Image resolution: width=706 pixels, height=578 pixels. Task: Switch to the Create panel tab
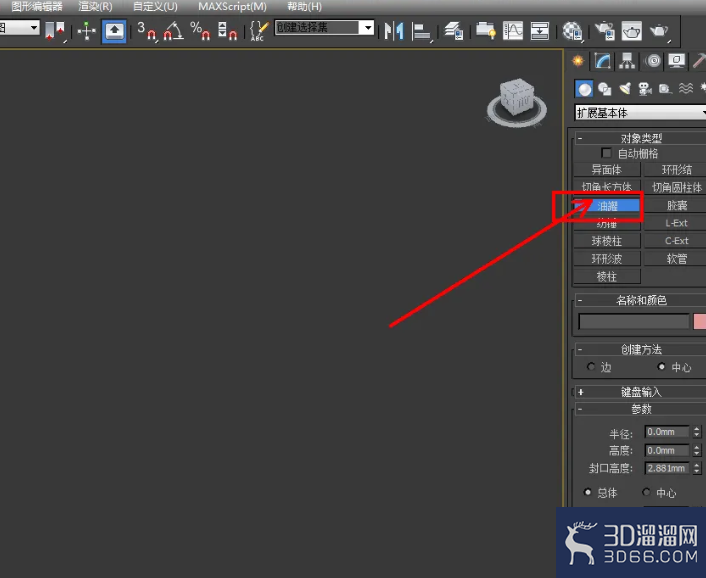(x=577, y=61)
